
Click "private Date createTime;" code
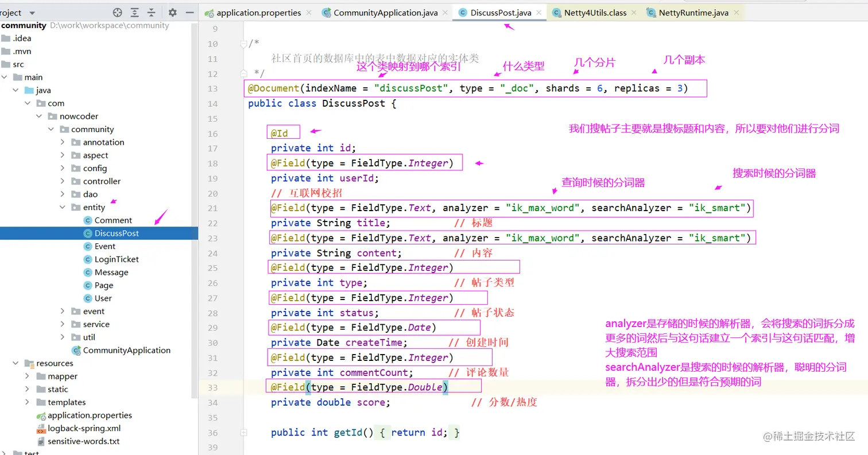(339, 343)
